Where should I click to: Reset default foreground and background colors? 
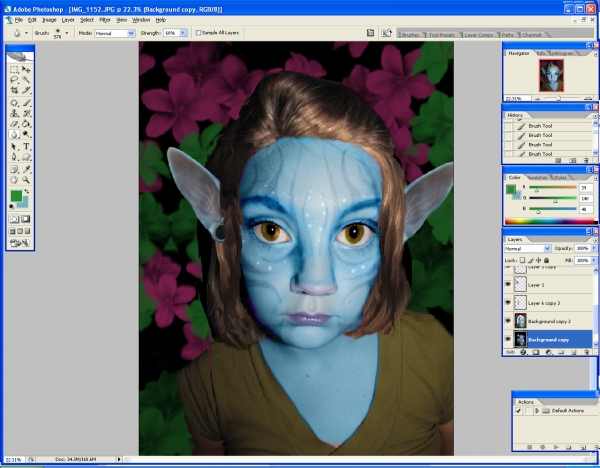tap(12, 207)
